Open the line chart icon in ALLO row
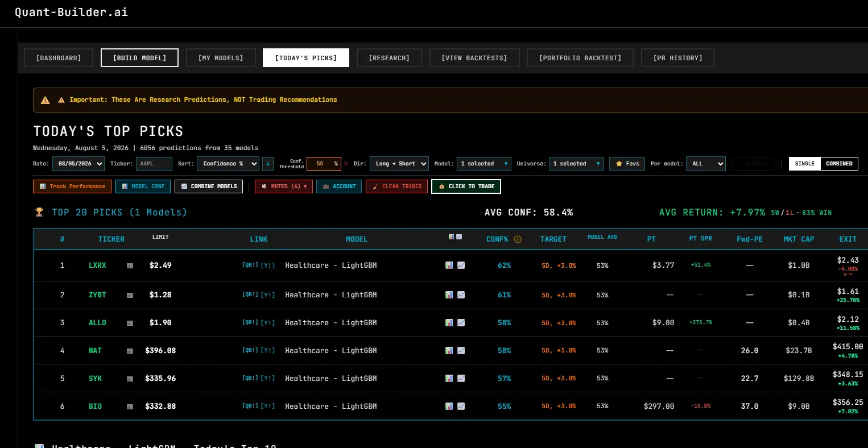Viewport: 868px width, 448px height. (461, 322)
